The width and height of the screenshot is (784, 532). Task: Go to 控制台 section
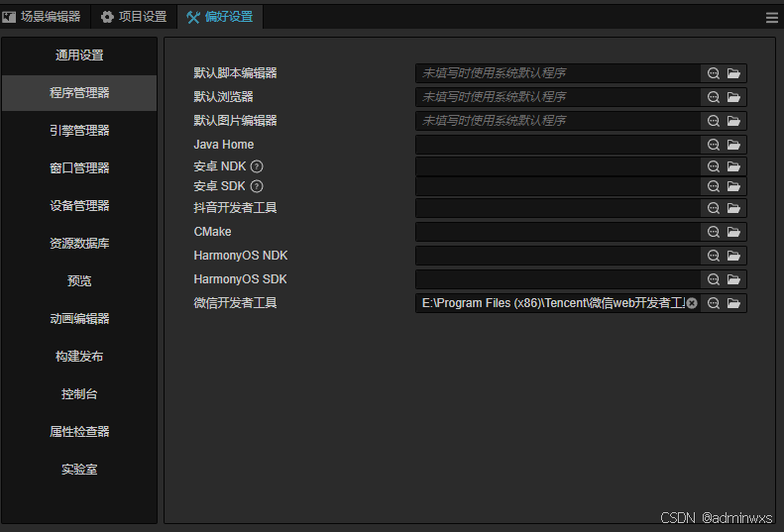(x=79, y=394)
